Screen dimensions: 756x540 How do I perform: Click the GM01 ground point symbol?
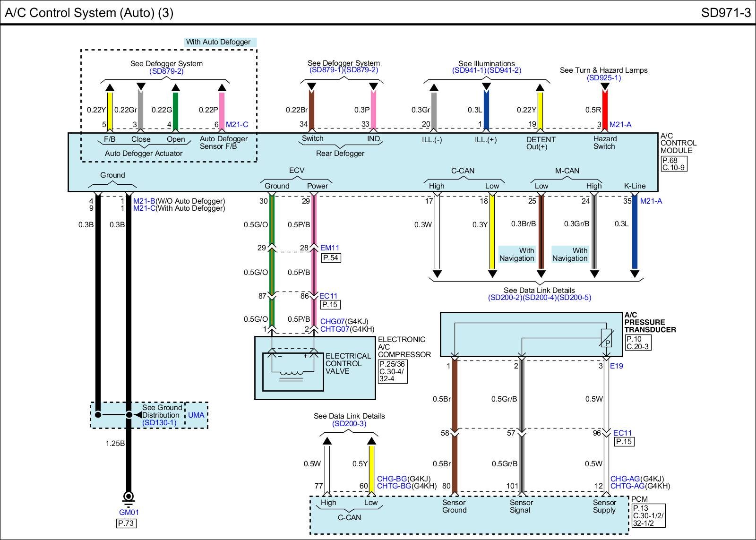pos(128,497)
